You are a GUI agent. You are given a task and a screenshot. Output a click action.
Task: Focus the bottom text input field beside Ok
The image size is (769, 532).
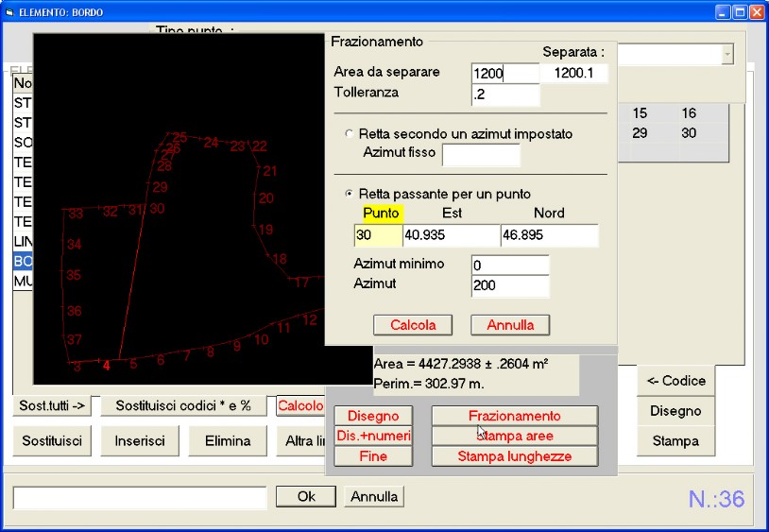(x=140, y=498)
